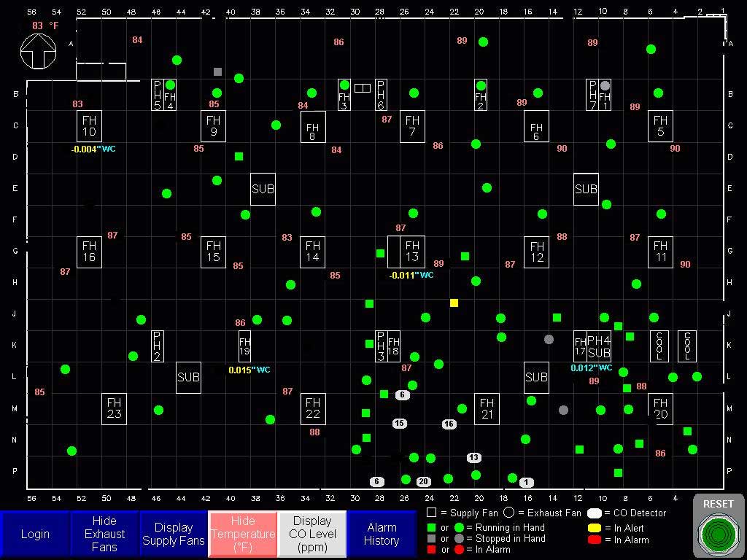Screen dimensions: 747x560
Task: Select the FH 17 unit box
Action: [x=580, y=346]
